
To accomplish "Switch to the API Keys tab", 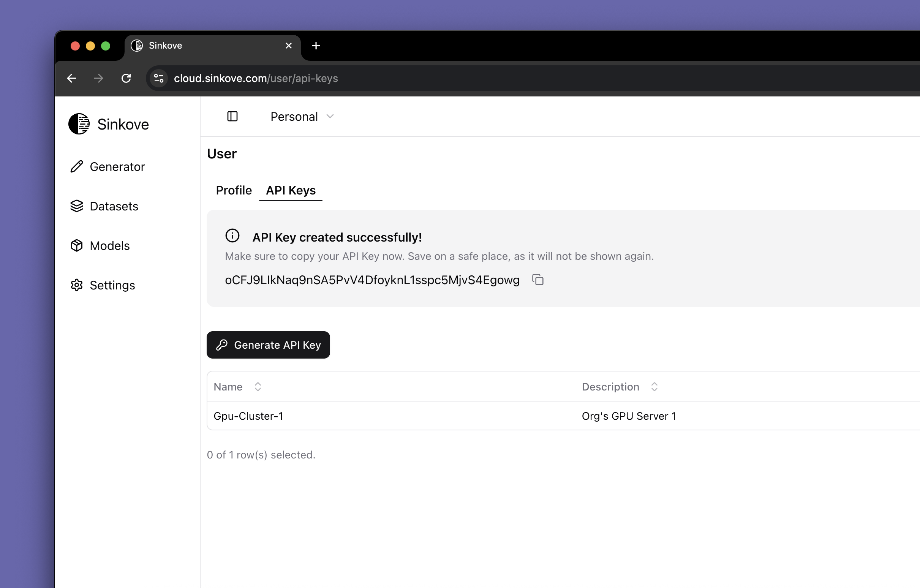I will [291, 190].
